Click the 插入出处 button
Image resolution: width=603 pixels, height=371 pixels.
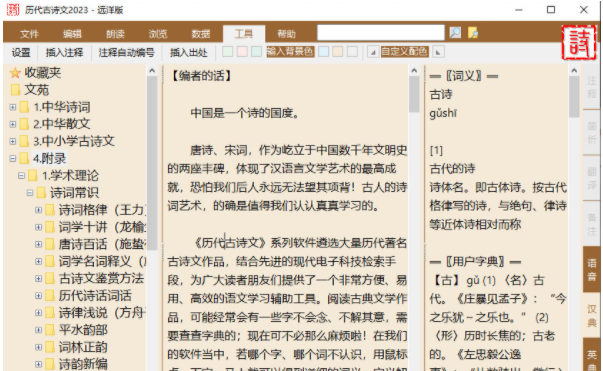pos(189,52)
